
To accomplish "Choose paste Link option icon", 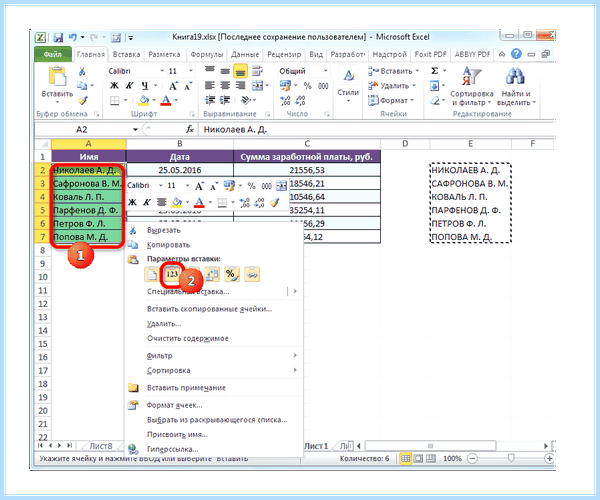I will point(252,274).
